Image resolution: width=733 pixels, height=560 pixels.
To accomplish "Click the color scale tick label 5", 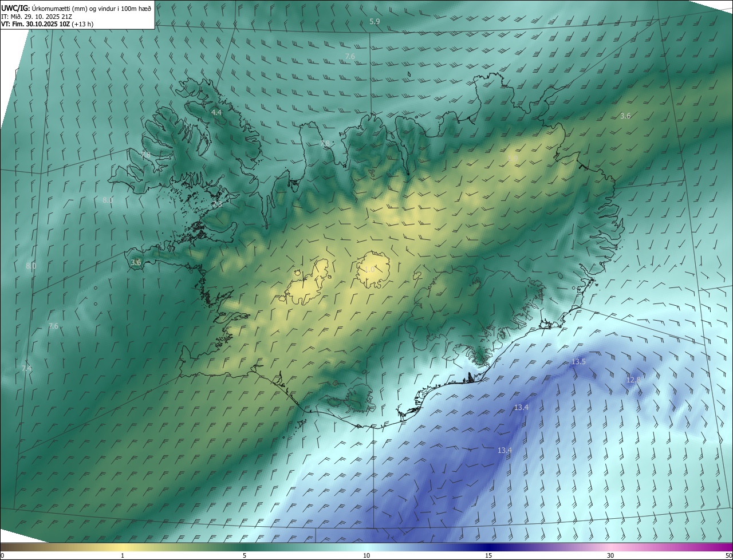I will pyautogui.click(x=245, y=555).
